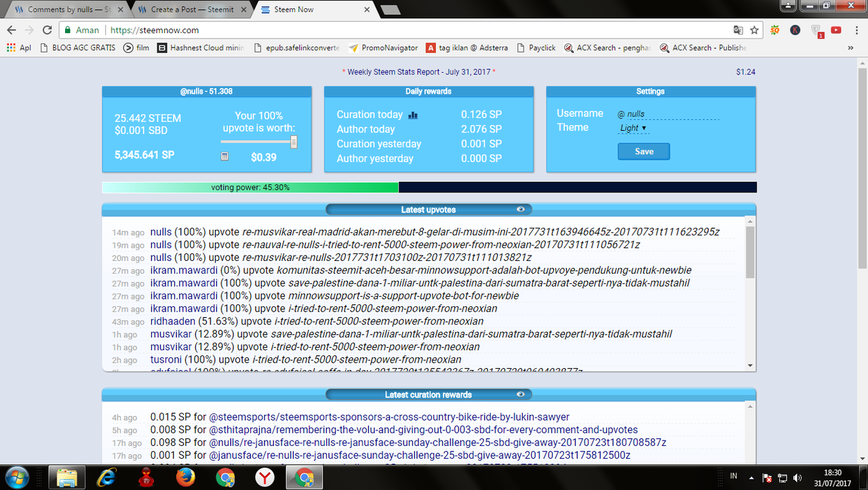Click the Latest upvotes list scrollbar thumb
The width and height of the screenshot is (868, 490).
point(749,251)
